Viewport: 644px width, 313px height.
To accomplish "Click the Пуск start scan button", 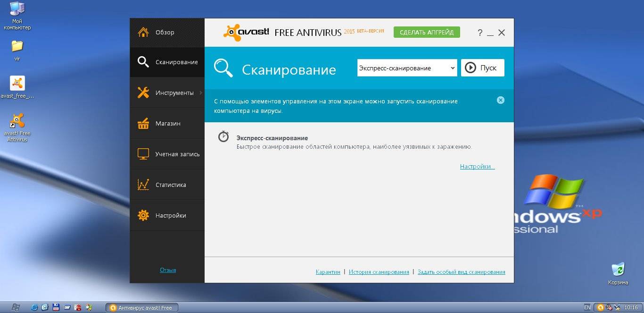I will [483, 68].
